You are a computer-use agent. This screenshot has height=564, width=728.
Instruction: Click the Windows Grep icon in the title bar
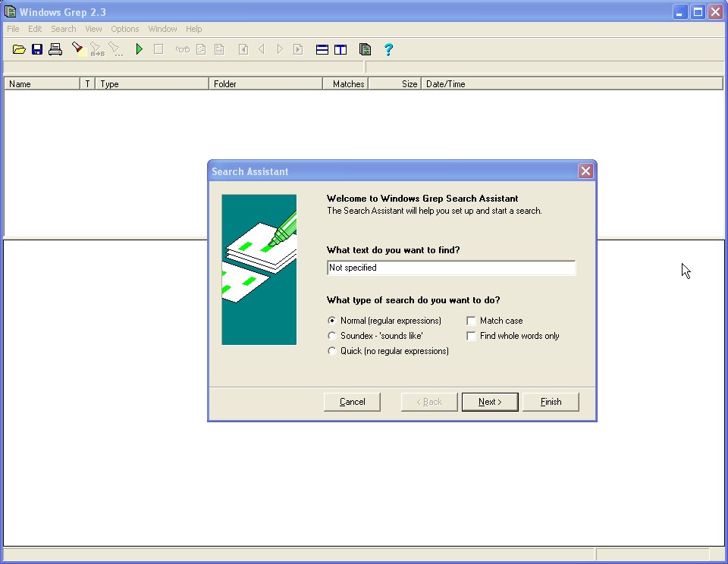[x=10, y=11]
